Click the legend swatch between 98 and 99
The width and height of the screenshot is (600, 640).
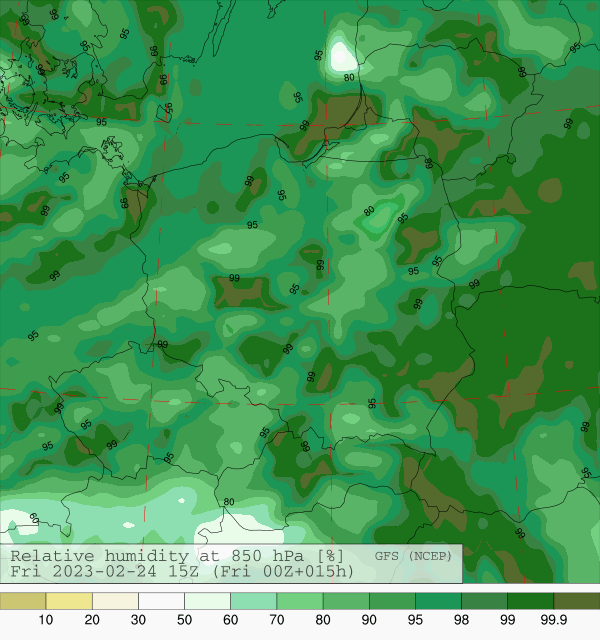(x=484, y=601)
